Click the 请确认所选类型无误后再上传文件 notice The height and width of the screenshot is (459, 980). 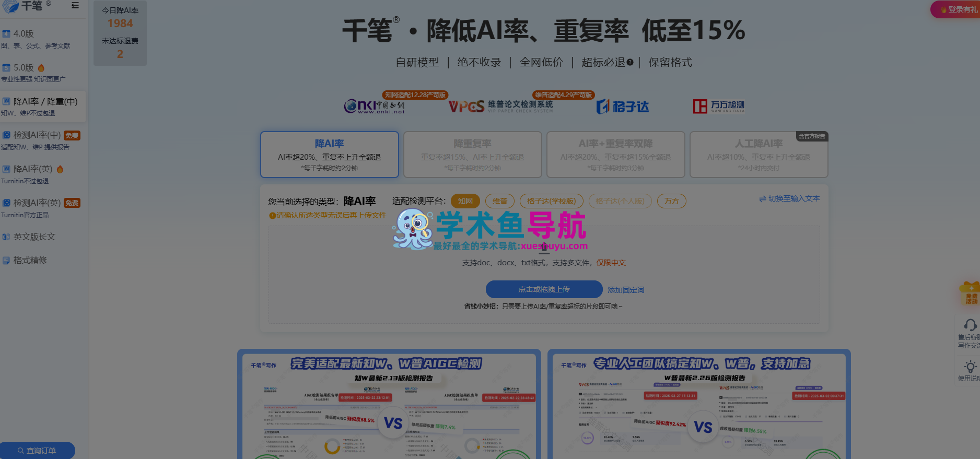pyautogui.click(x=328, y=216)
